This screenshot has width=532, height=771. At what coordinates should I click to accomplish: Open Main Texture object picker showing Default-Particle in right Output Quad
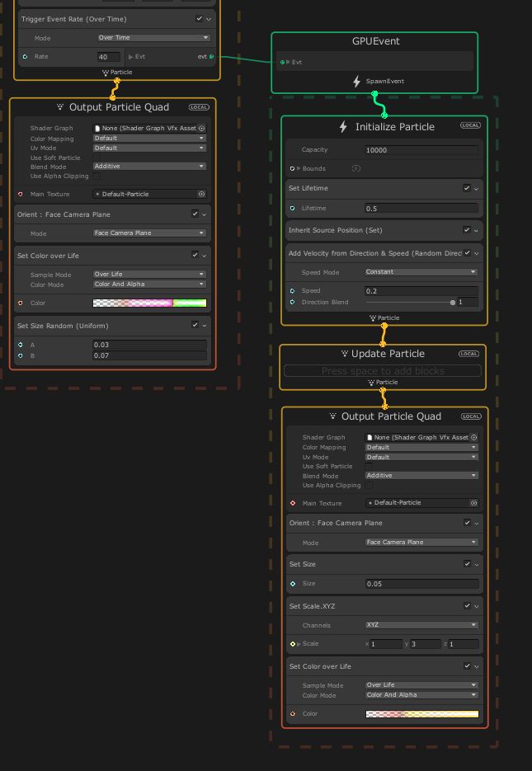474,503
